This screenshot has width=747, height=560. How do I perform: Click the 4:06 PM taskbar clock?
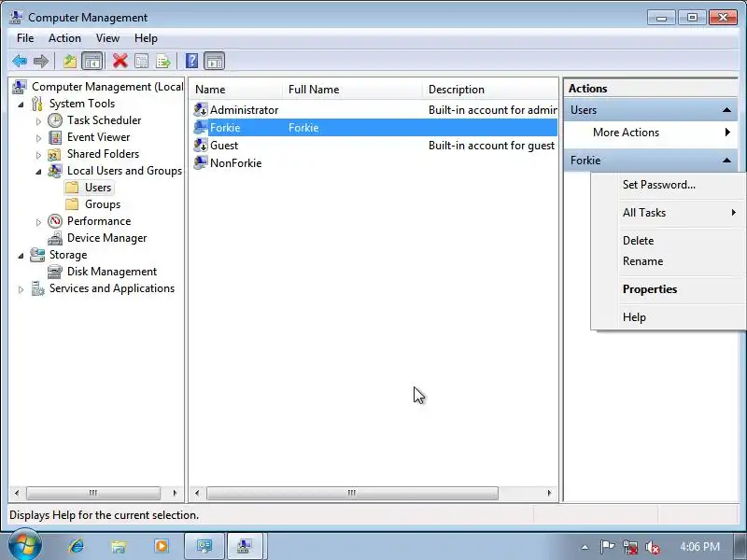point(699,546)
